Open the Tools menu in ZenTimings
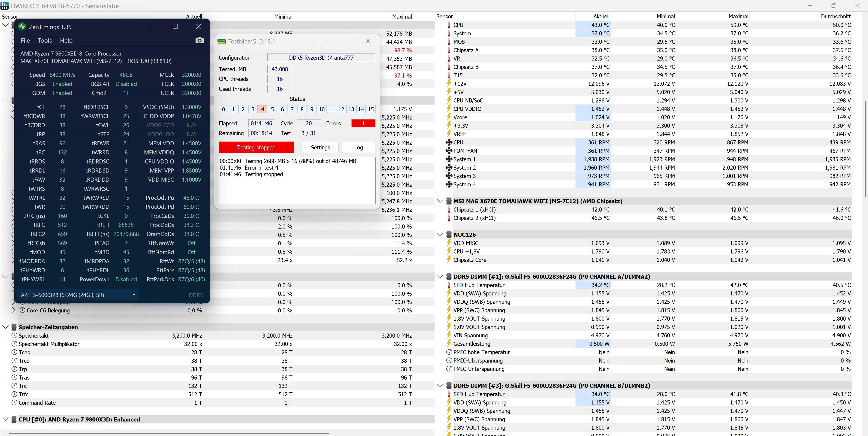The height and width of the screenshot is (436, 868). click(45, 40)
